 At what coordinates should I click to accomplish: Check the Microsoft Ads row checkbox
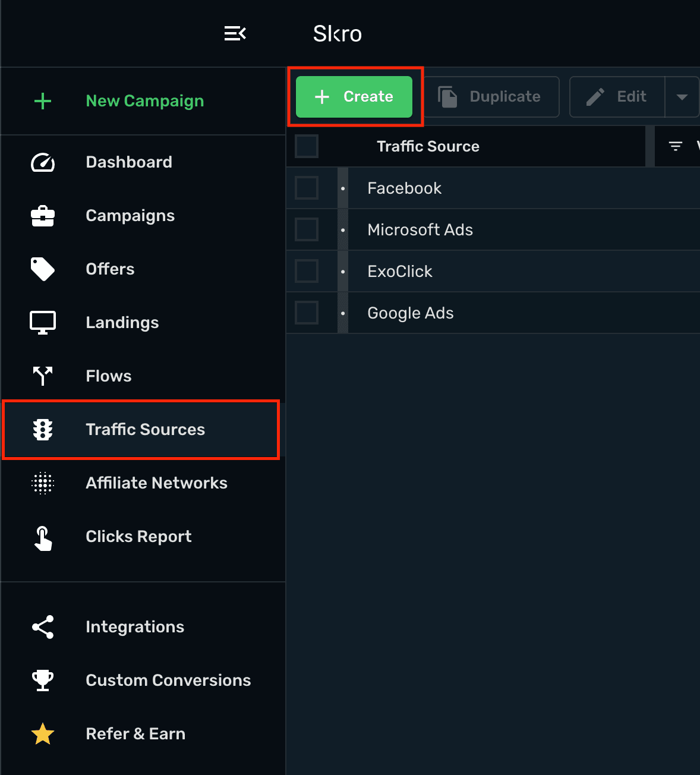pos(307,229)
